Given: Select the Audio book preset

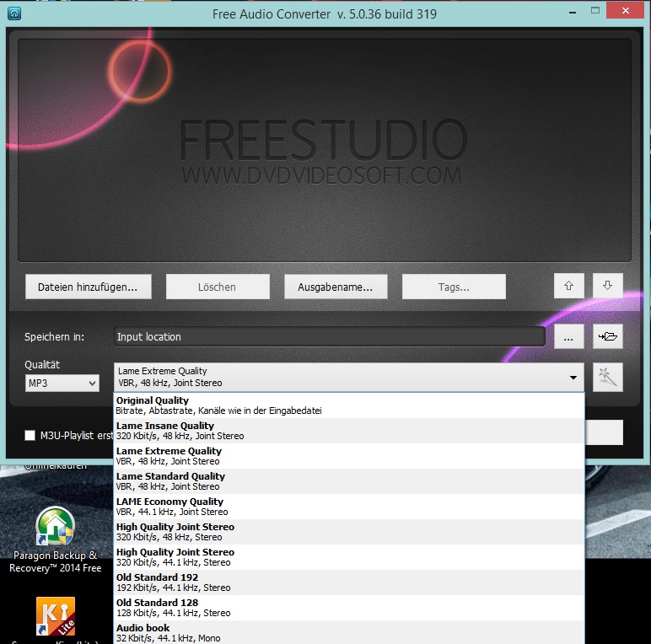Looking at the screenshot, I should point(349,632).
